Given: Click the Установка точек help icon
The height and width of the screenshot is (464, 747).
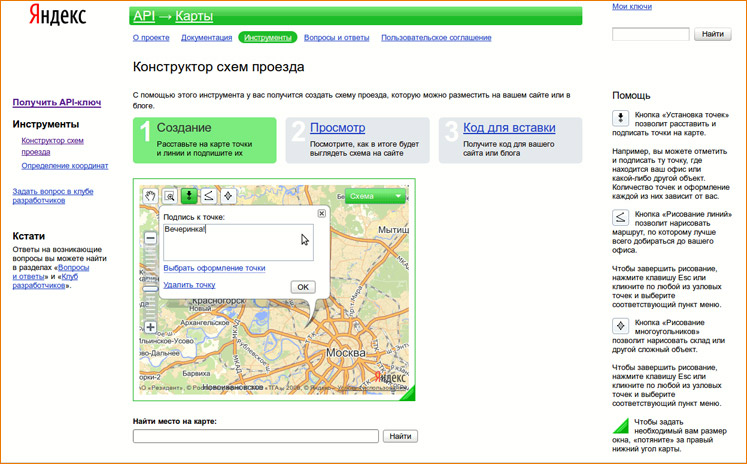Looking at the screenshot, I should pos(620,118).
